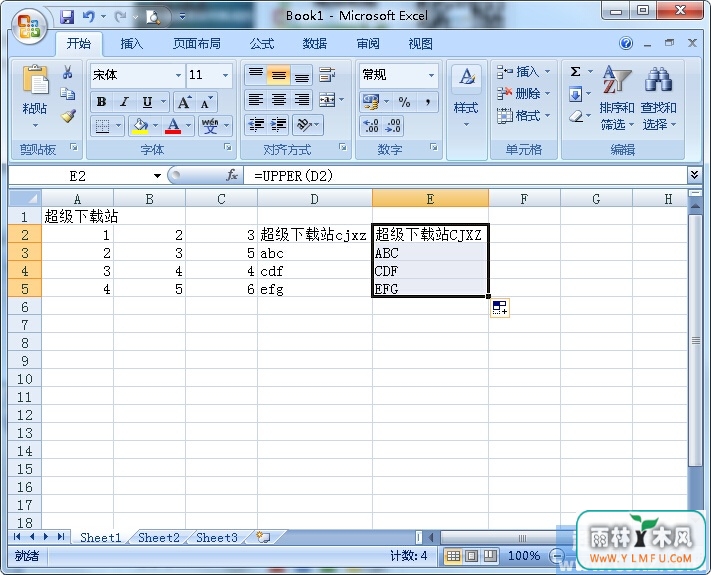
Task: Open the font size 11 dropdown
Action: pos(225,75)
